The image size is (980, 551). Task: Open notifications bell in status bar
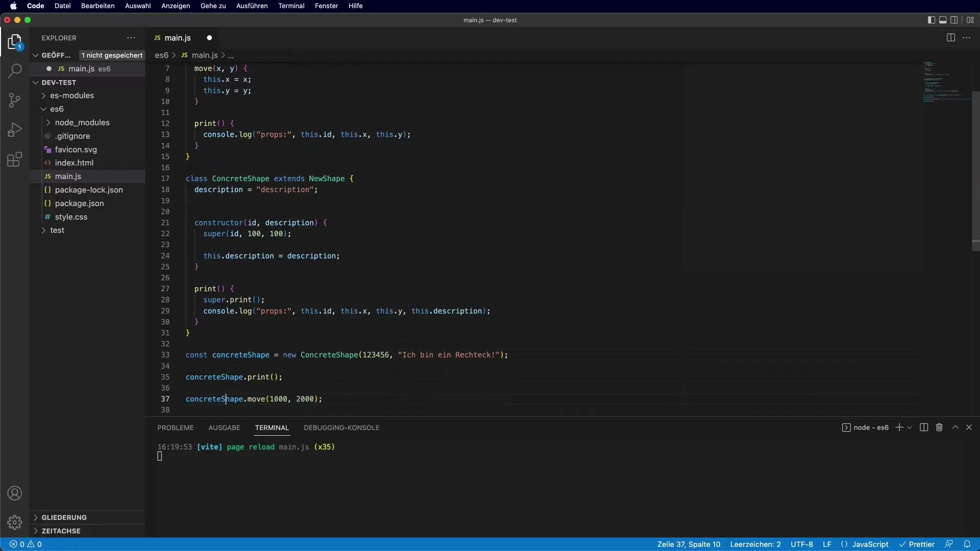[967, 544]
